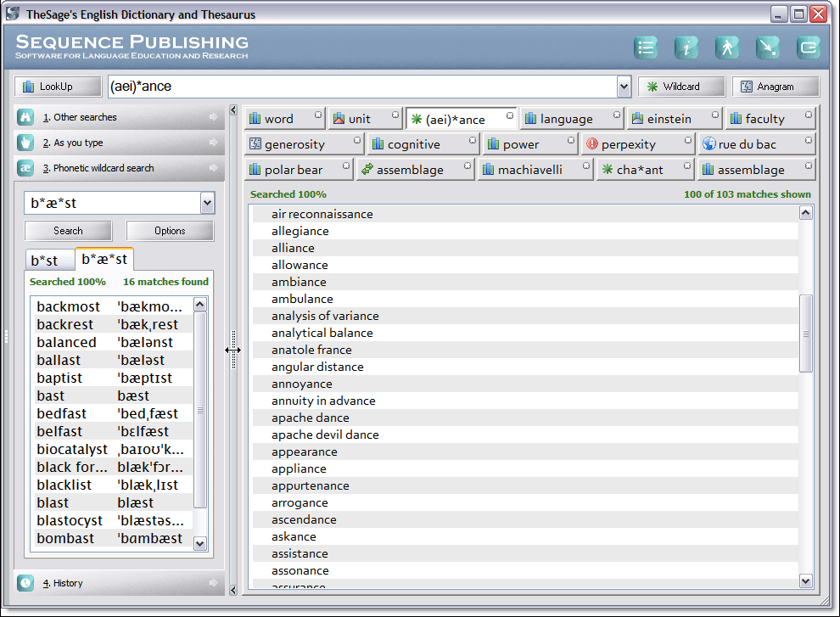The height and width of the screenshot is (617, 840).
Task: Select the assemblage tab with green arrows icon
Action: (x=415, y=170)
